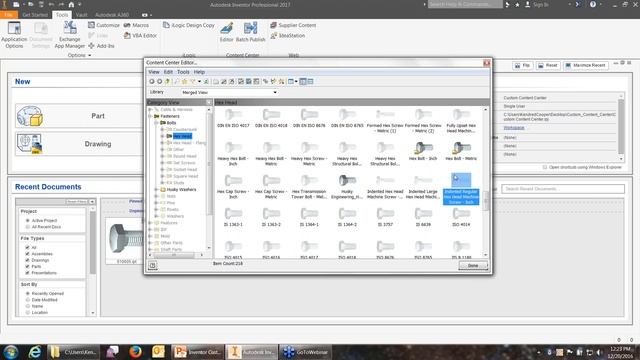Create new Part from icon
Image resolution: width=640 pixels, height=360 pixels.
click(29, 116)
